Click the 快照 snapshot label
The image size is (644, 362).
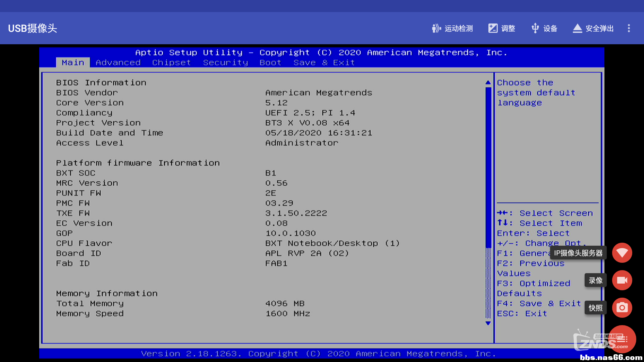[x=595, y=308]
